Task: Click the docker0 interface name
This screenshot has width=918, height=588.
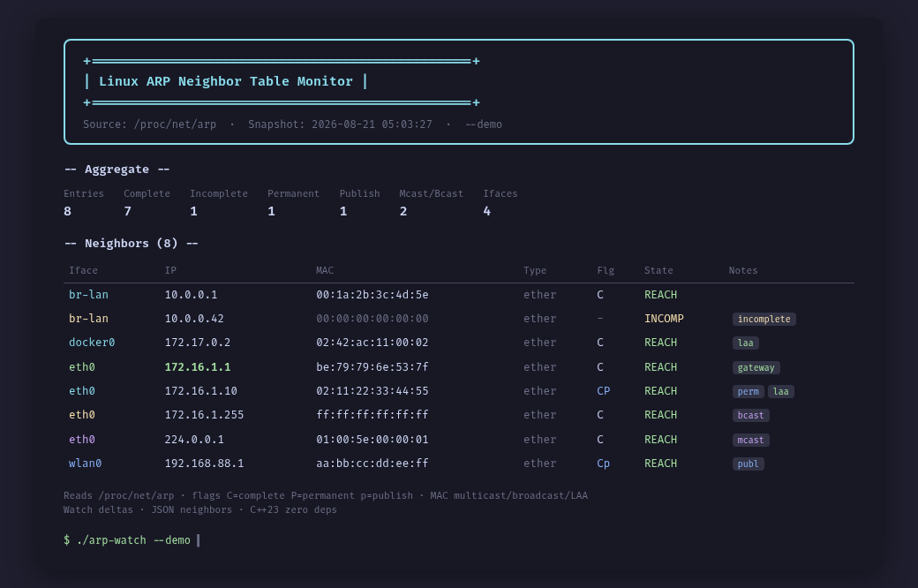Action: (x=92, y=343)
